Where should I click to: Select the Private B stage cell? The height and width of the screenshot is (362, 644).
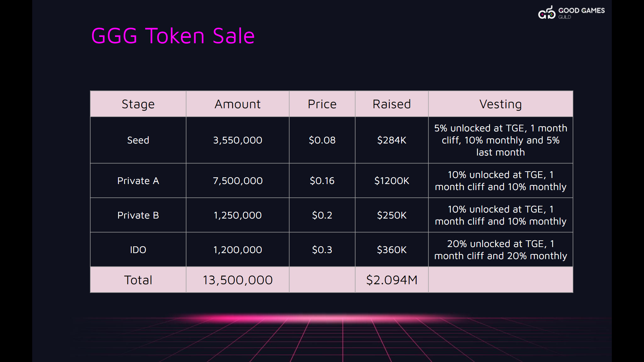[x=138, y=215]
